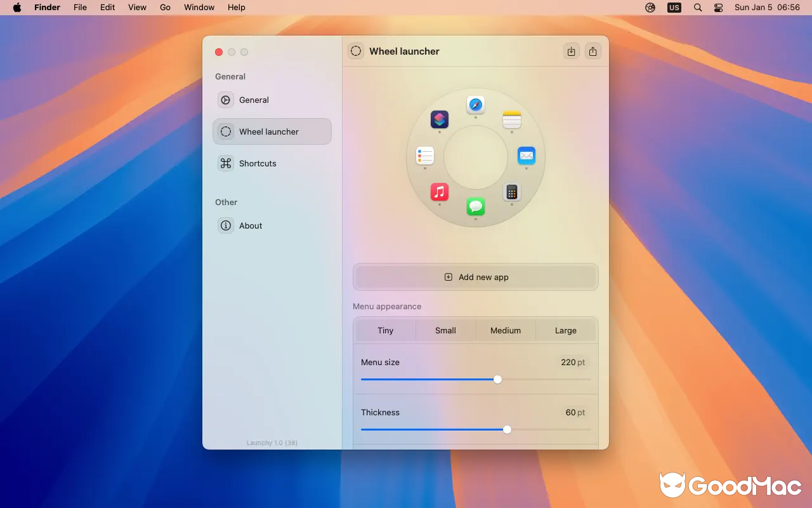Image resolution: width=812 pixels, height=508 pixels.
Task: Click the wheel icon beside the title
Action: pyautogui.click(x=356, y=51)
